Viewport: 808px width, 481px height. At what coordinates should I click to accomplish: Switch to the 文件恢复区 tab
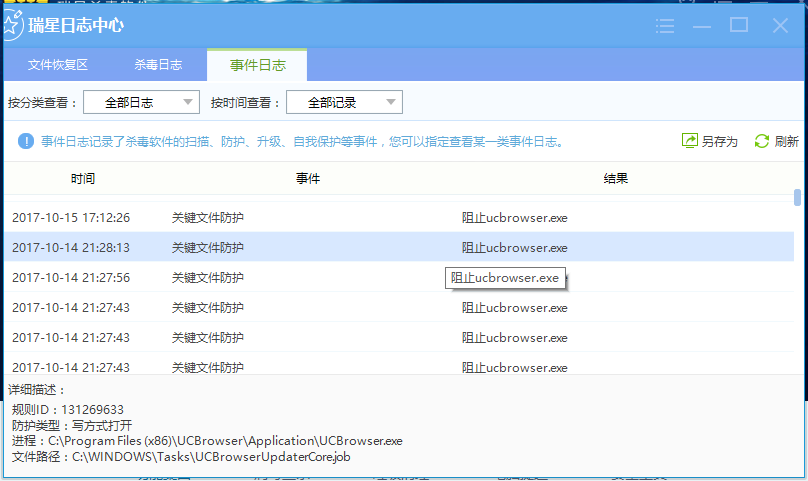point(58,65)
